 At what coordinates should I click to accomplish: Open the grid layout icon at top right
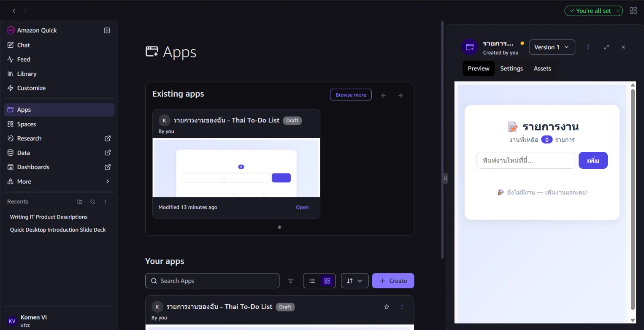(633, 11)
